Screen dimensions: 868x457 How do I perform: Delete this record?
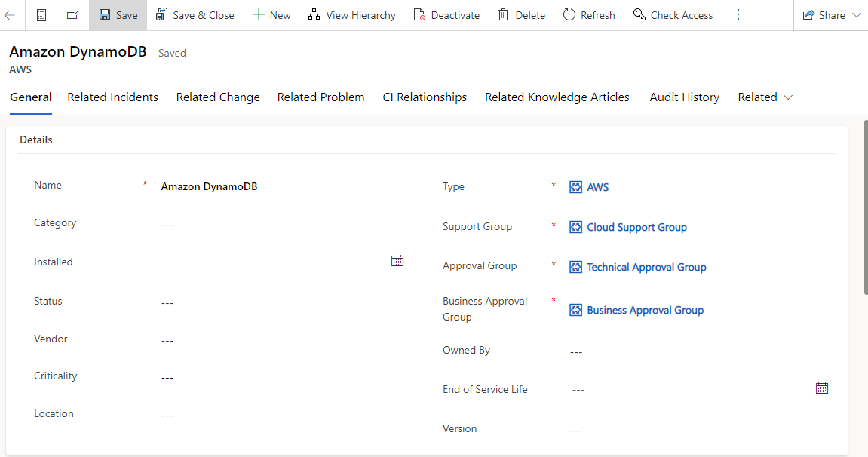(x=521, y=15)
